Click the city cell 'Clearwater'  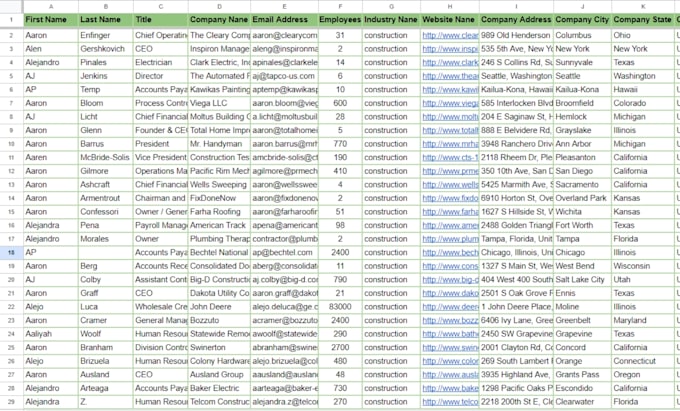coord(582,401)
